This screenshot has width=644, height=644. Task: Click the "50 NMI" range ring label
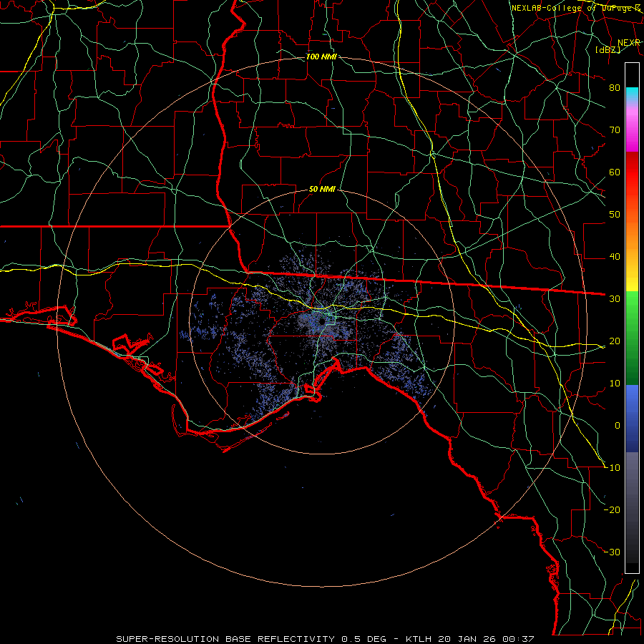pos(322,190)
